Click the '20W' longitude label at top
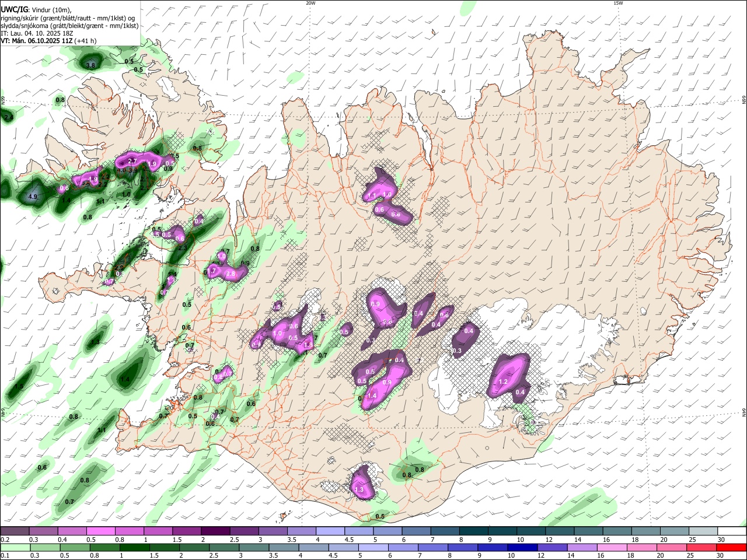 pyautogui.click(x=310, y=3)
